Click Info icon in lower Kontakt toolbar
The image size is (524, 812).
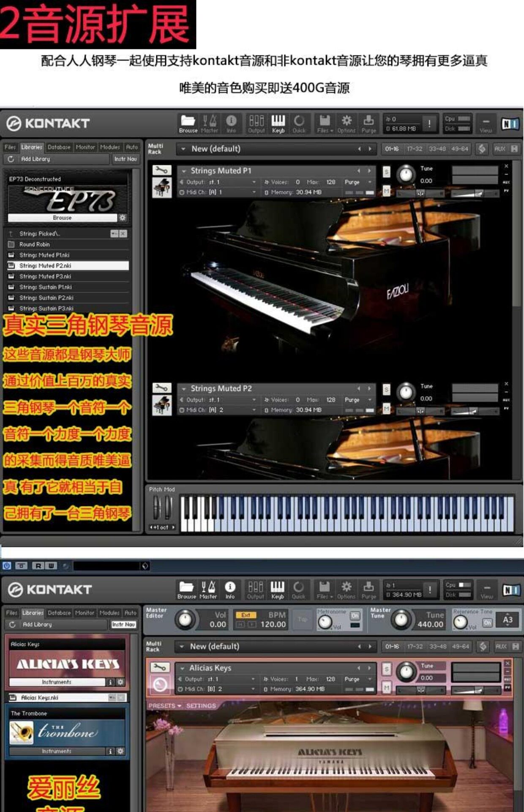[x=230, y=590]
